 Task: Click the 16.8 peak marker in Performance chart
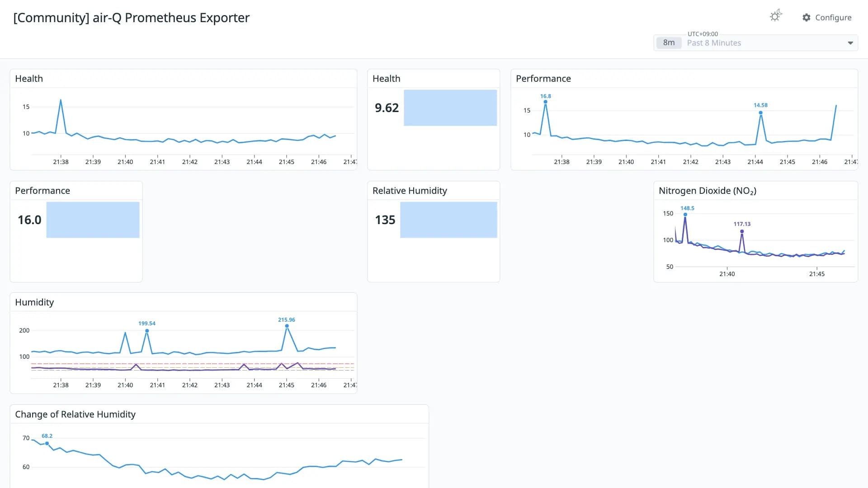(x=546, y=102)
